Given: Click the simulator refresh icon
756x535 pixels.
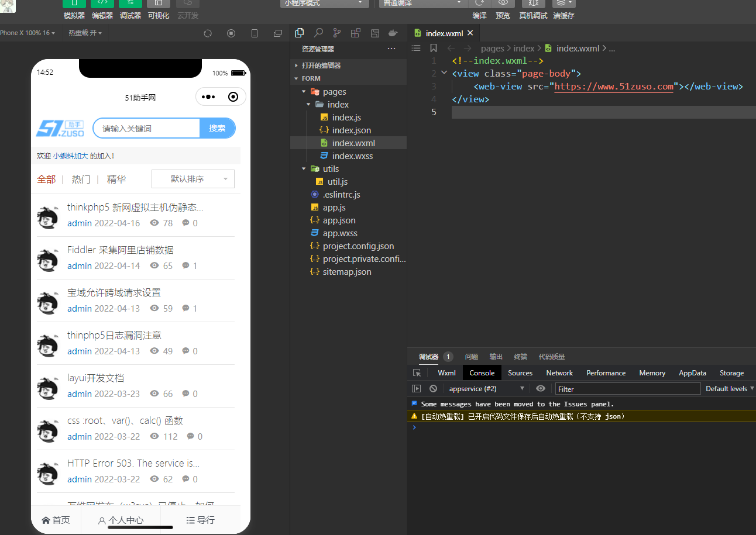Looking at the screenshot, I should coord(208,33).
